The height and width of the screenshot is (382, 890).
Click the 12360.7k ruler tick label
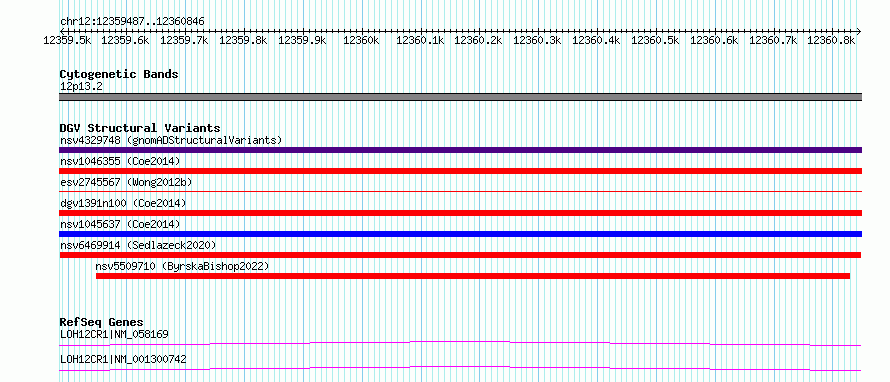tap(773, 40)
